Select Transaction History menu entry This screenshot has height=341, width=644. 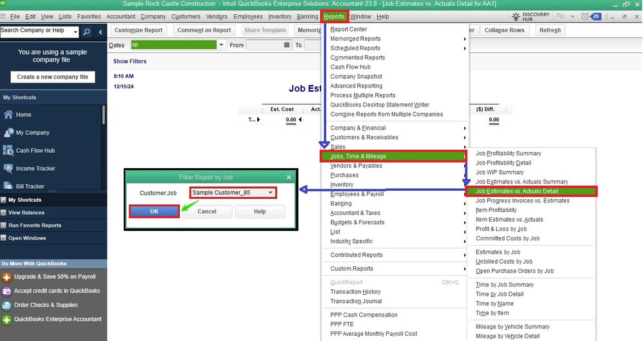(x=355, y=292)
